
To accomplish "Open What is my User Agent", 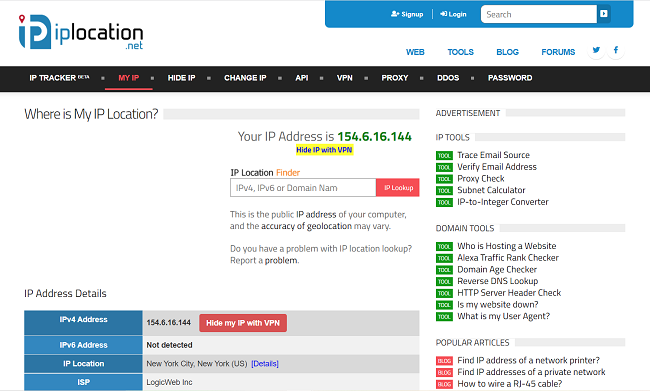I will click(503, 316).
